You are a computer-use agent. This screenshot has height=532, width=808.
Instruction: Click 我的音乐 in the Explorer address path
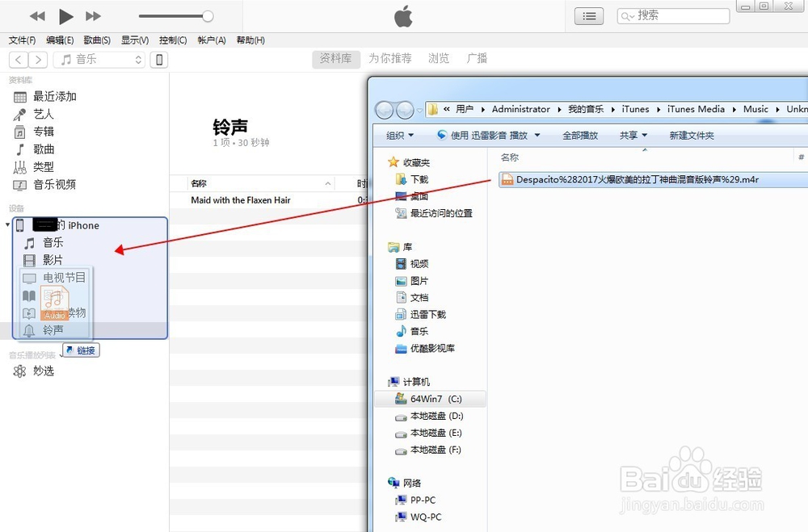click(x=586, y=109)
